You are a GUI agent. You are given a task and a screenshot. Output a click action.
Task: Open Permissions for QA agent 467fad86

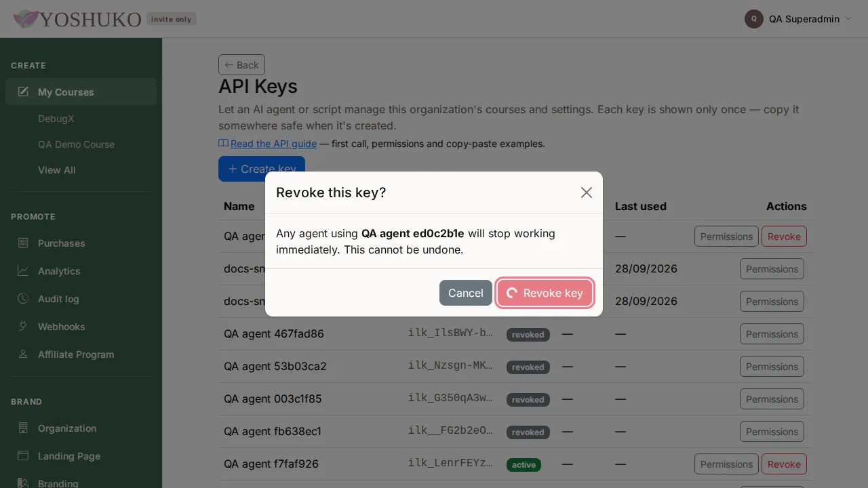[772, 334]
